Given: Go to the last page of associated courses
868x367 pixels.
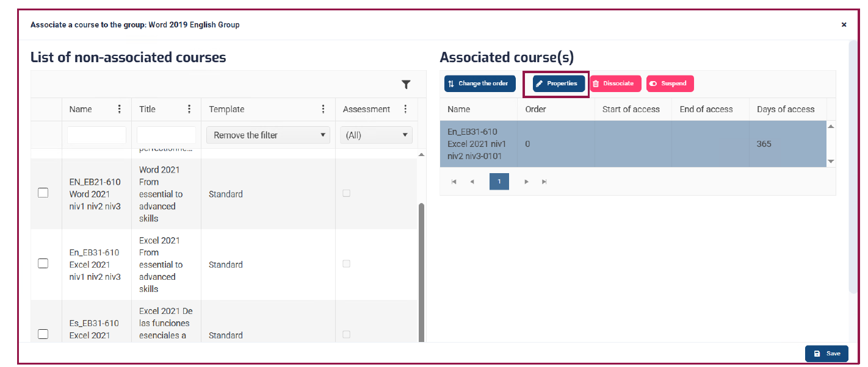Looking at the screenshot, I should click(544, 182).
